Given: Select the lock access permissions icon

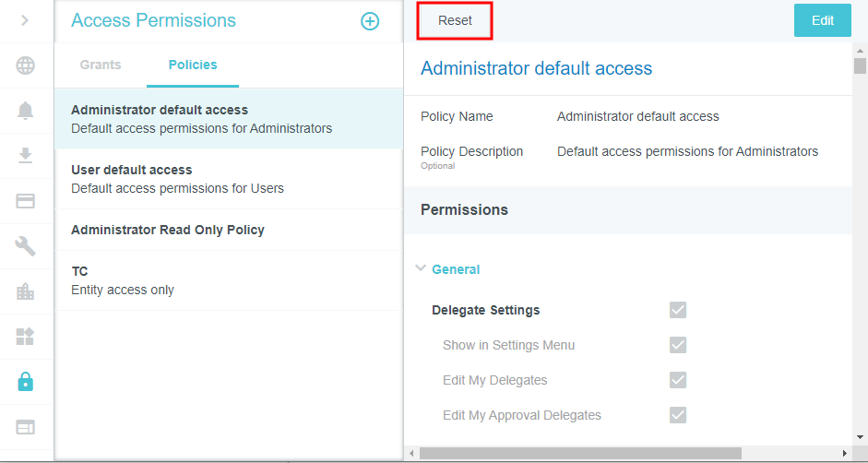Looking at the screenshot, I should [x=26, y=381].
